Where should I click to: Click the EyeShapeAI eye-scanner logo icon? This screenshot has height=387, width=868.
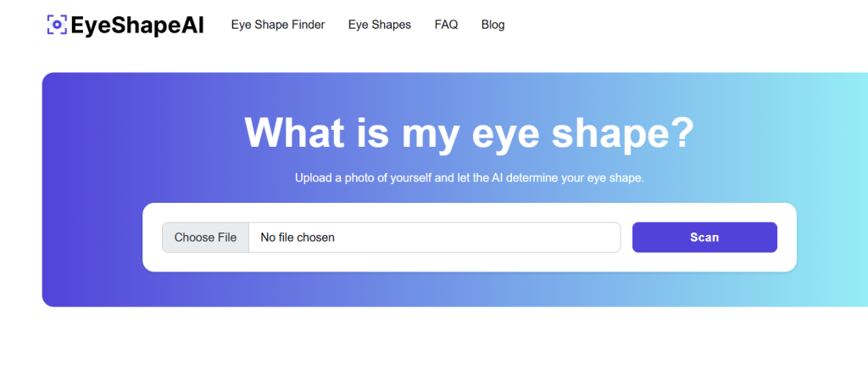click(x=57, y=25)
